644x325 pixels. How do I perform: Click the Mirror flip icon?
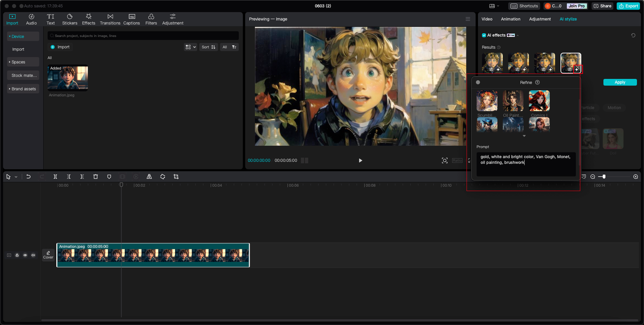click(149, 177)
